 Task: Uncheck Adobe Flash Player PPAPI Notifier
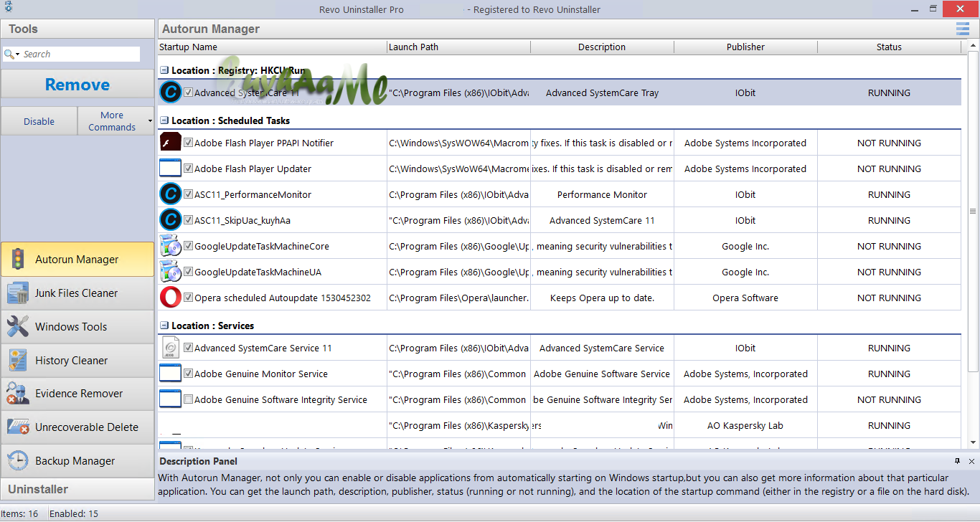click(188, 143)
